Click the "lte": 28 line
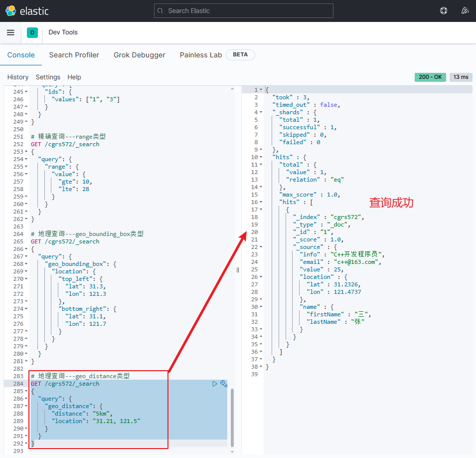The height and width of the screenshot is (458, 476). click(74, 189)
